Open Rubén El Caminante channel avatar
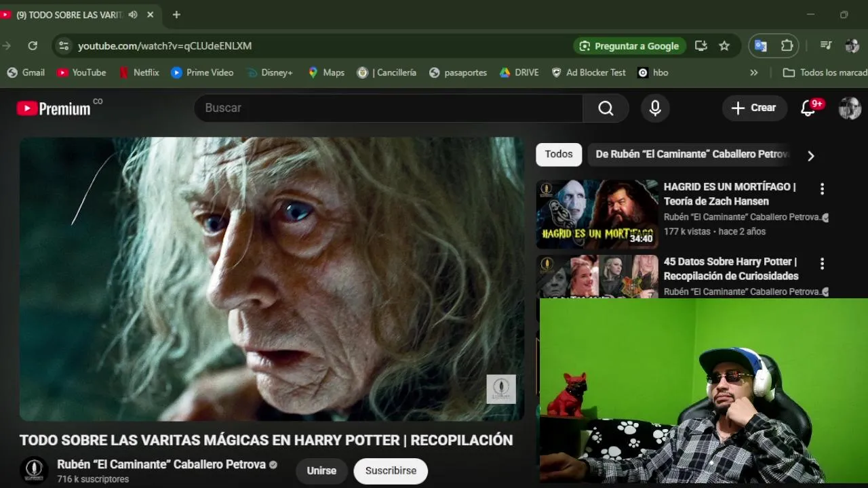 (x=34, y=470)
